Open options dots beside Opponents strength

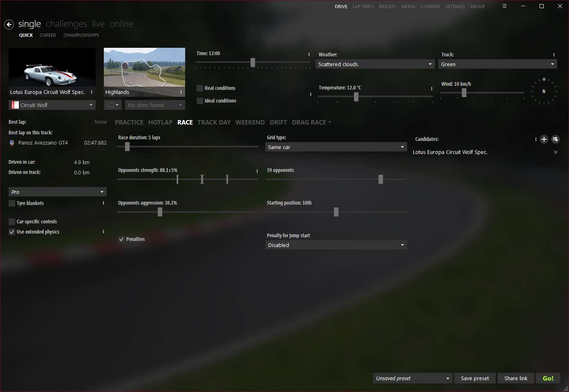tap(257, 171)
